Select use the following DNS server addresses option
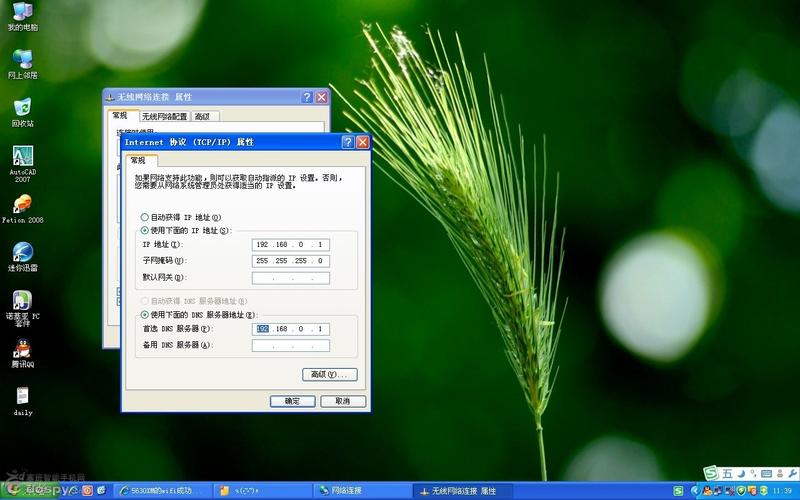 coord(145,314)
